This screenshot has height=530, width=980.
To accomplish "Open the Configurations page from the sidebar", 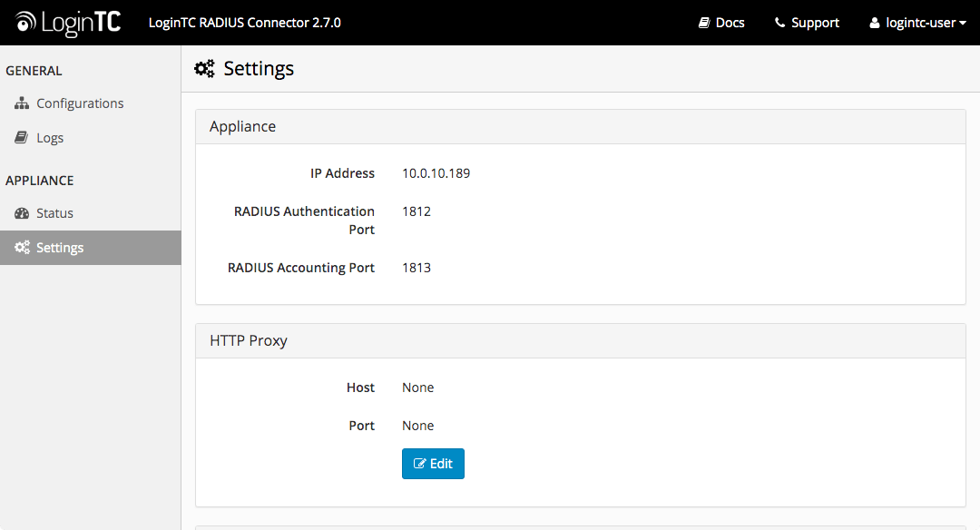I will [x=80, y=103].
